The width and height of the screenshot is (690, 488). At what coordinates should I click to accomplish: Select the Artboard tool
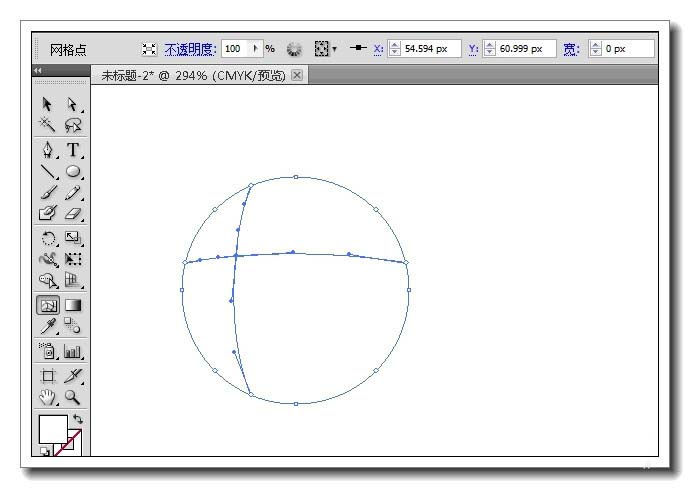coord(48,376)
